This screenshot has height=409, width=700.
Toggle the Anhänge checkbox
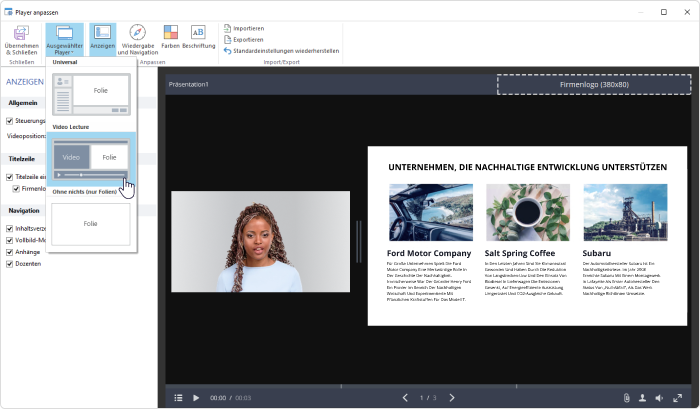(x=9, y=252)
